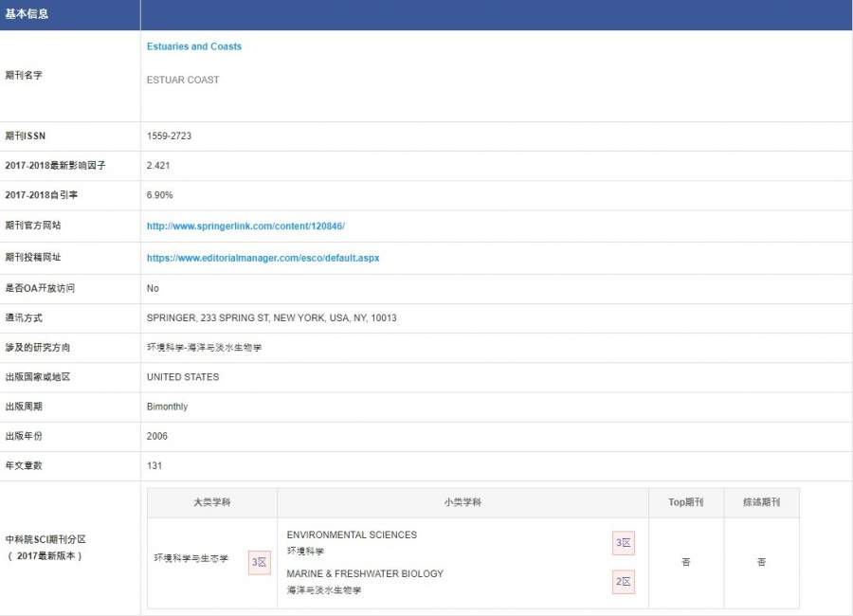Click the 小类学科 column header
The width and height of the screenshot is (853, 616).
(x=462, y=502)
